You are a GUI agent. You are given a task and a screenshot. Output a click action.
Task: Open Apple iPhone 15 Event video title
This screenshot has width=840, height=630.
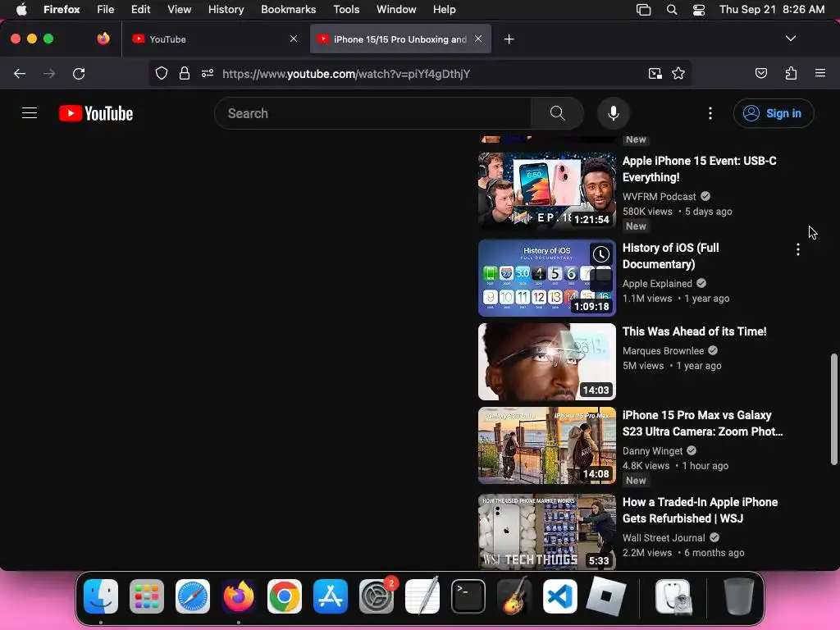pos(699,169)
